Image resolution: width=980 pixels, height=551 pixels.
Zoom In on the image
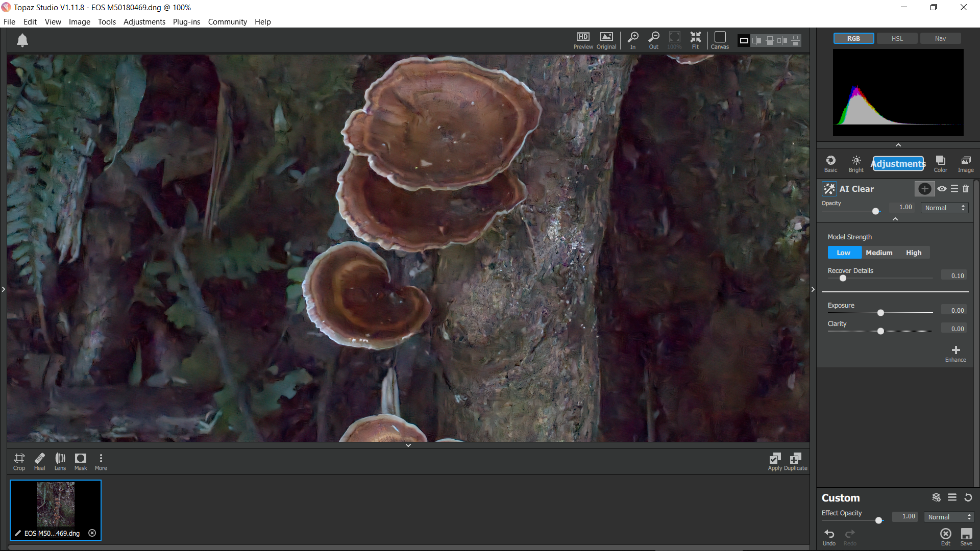pos(633,40)
